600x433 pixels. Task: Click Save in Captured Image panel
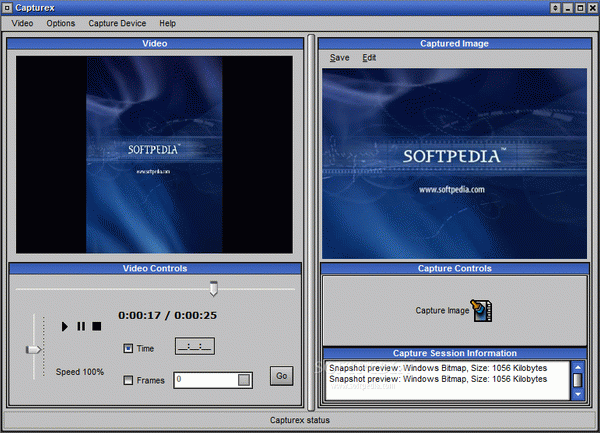click(x=339, y=58)
